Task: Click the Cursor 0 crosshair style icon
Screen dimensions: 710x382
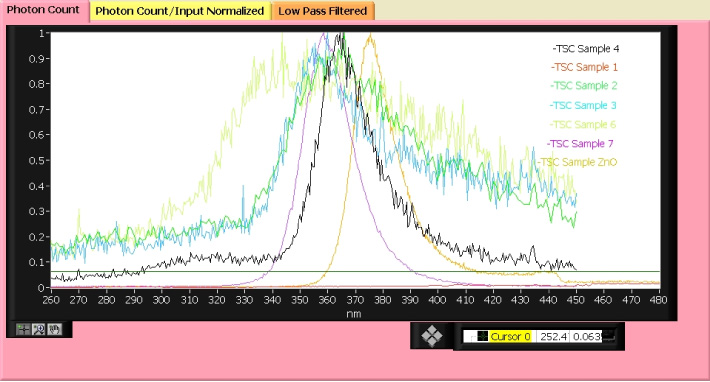Action: [x=483, y=336]
